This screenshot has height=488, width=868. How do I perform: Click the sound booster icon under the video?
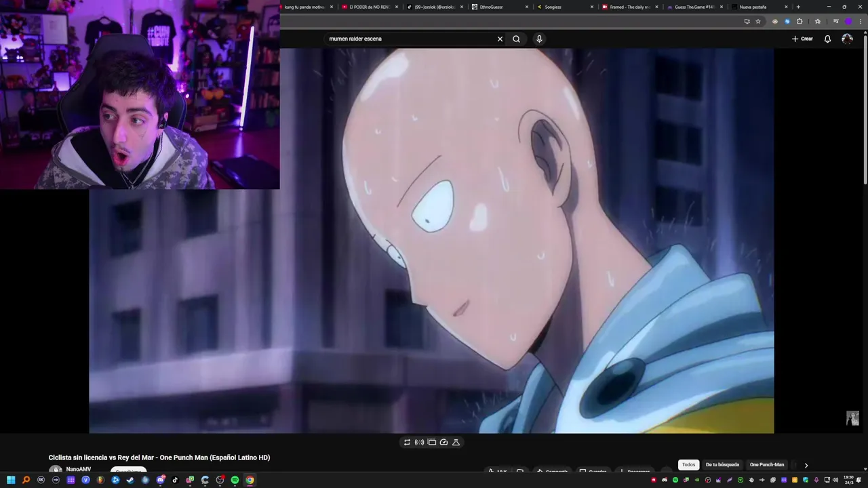419,442
